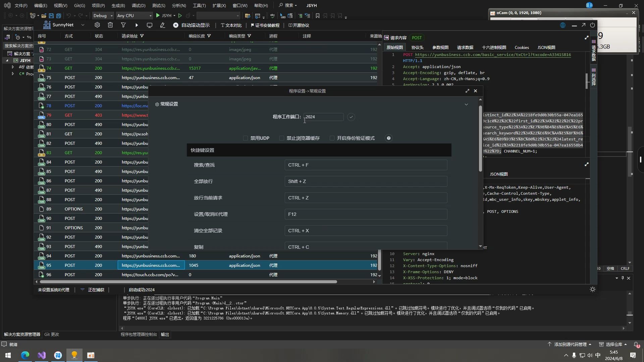Click the 添加到源代码管理 status entry
This screenshot has width=644, height=362.
(x=570, y=344)
